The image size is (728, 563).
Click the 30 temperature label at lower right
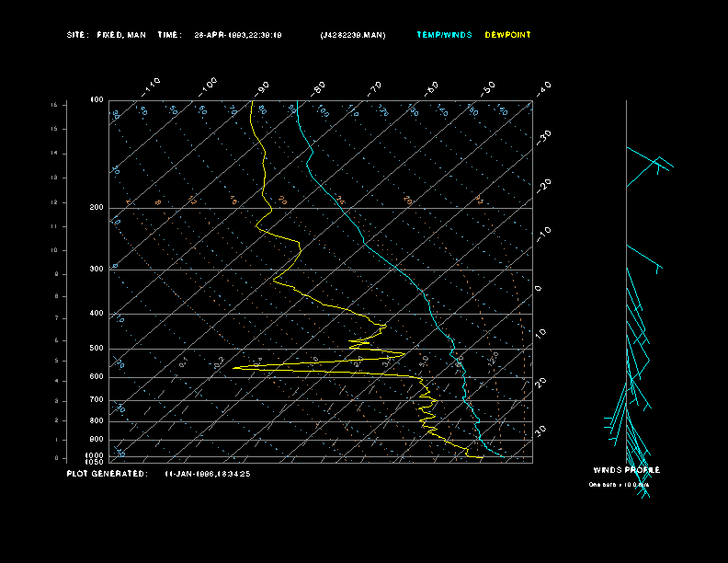[x=542, y=430]
